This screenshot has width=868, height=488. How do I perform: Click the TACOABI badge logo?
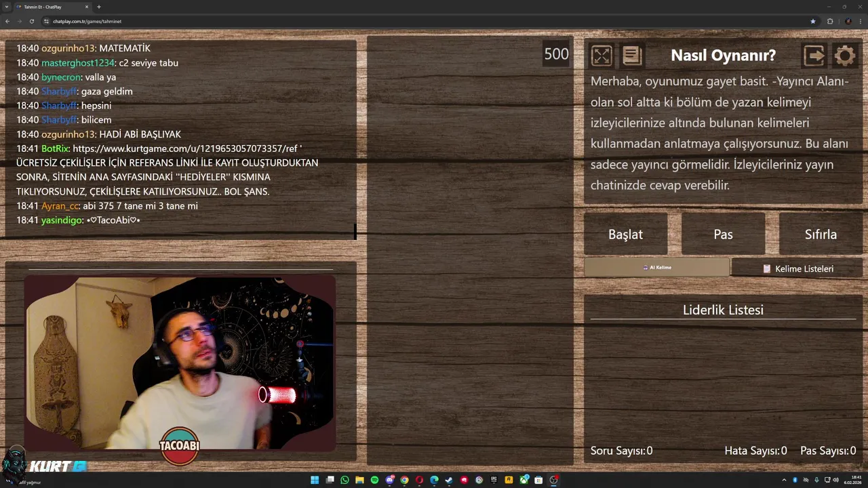pyautogui.click(x=180, y=445)
